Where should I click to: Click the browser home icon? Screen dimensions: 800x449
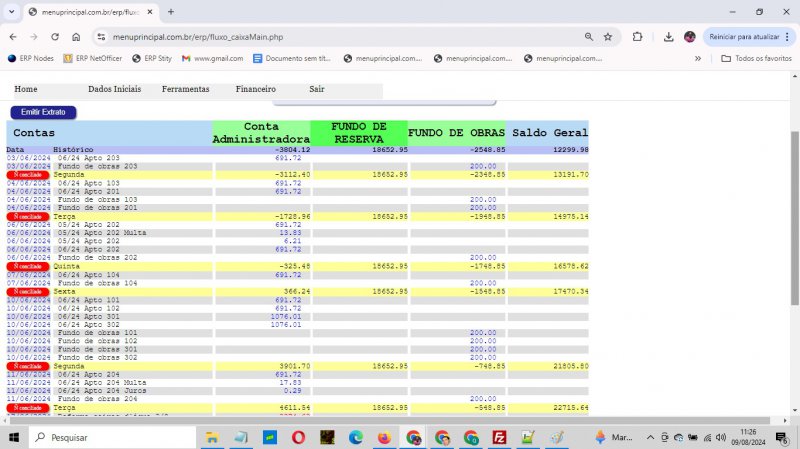76,37
